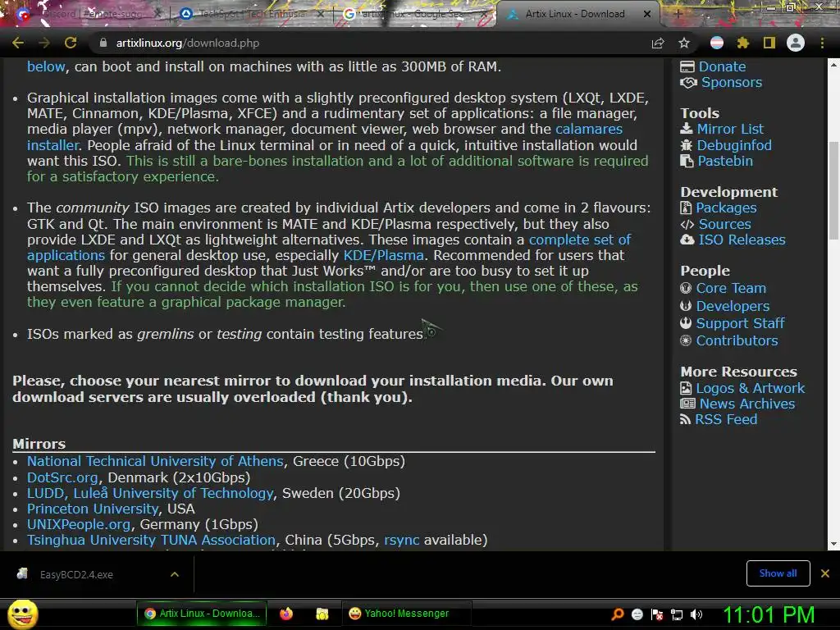Choose National Technical University of Athens mirror
Image resolution: width=840 pixels, height=630 pixels.
pos(155,461)
